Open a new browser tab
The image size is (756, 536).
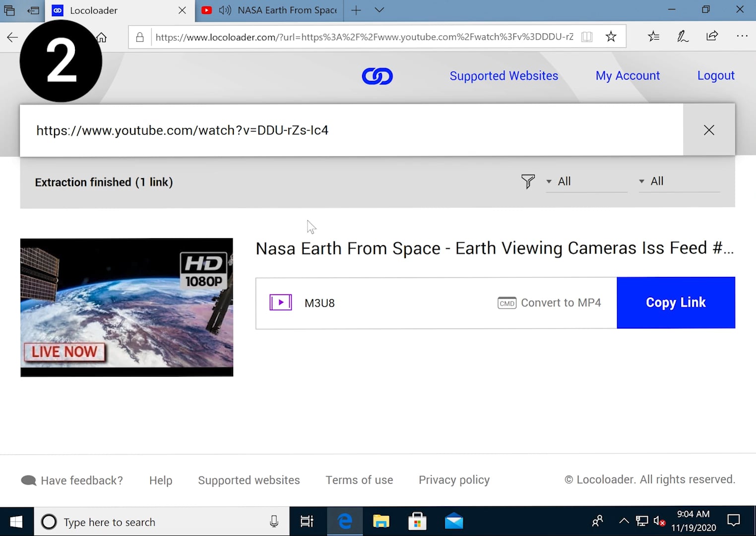pyautogui.click(x=356, y=10)
